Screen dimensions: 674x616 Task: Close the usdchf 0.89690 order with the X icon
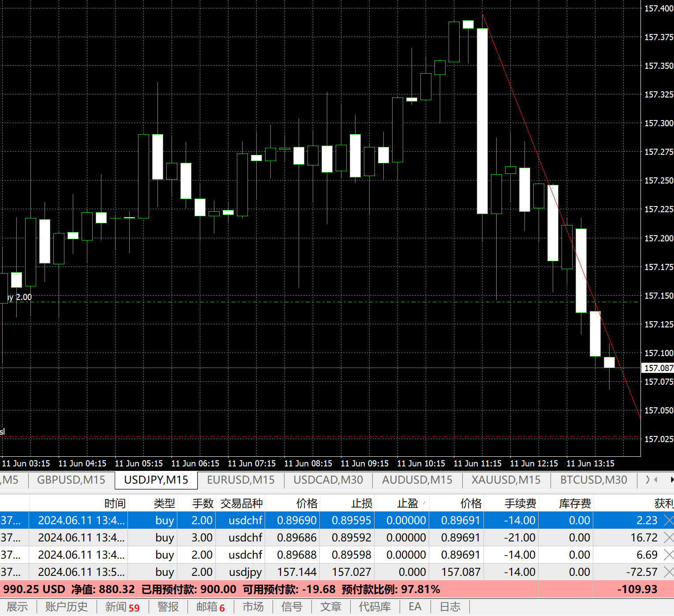669,520
